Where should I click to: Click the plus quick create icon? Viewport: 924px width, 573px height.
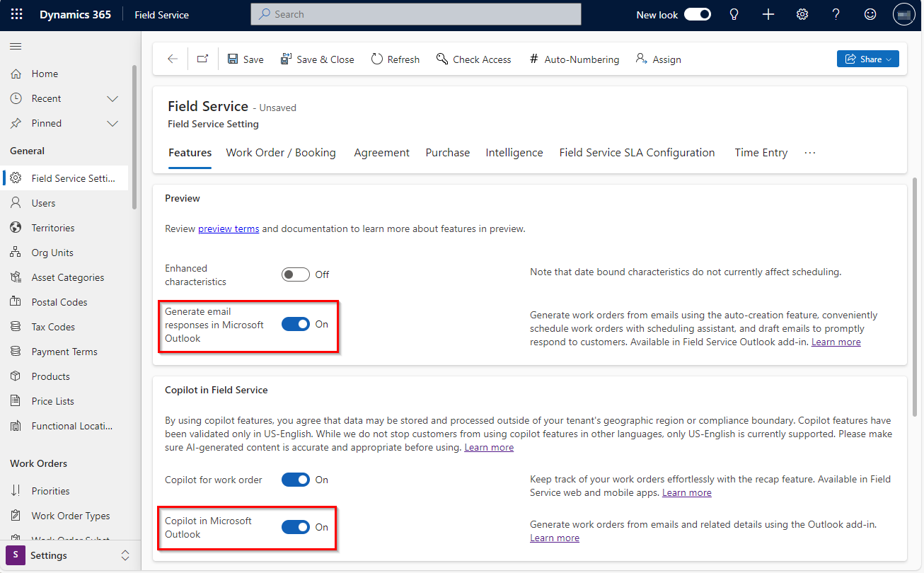click(768, 14)
